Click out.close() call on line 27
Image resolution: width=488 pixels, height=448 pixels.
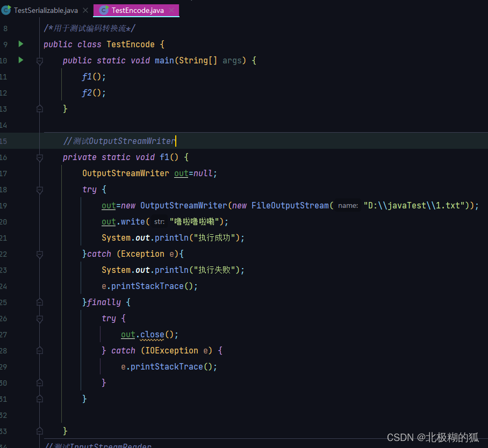(150, 335)
